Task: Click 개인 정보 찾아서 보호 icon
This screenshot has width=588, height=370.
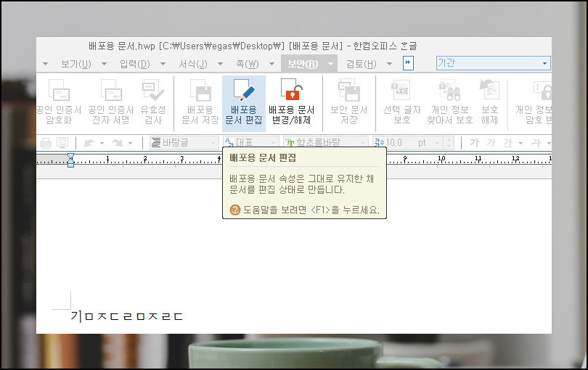Action: pyautogui.click(x=449, y=90)
